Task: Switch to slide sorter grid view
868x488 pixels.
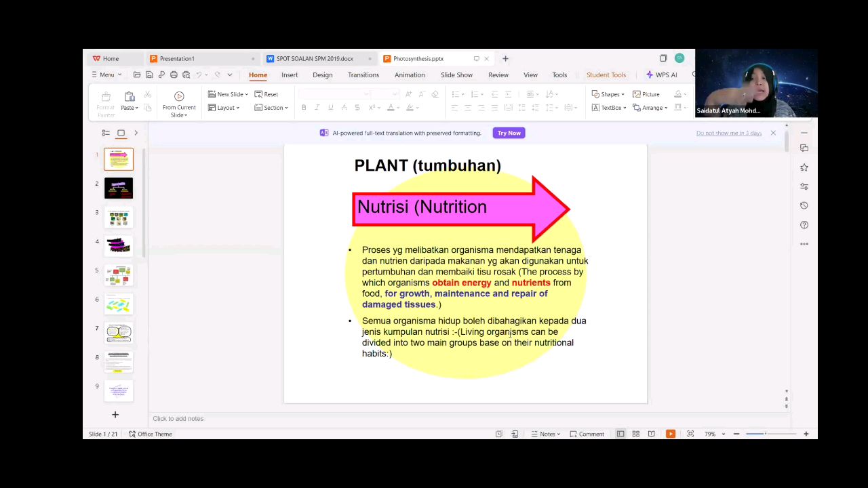Action: coord(635,434)
